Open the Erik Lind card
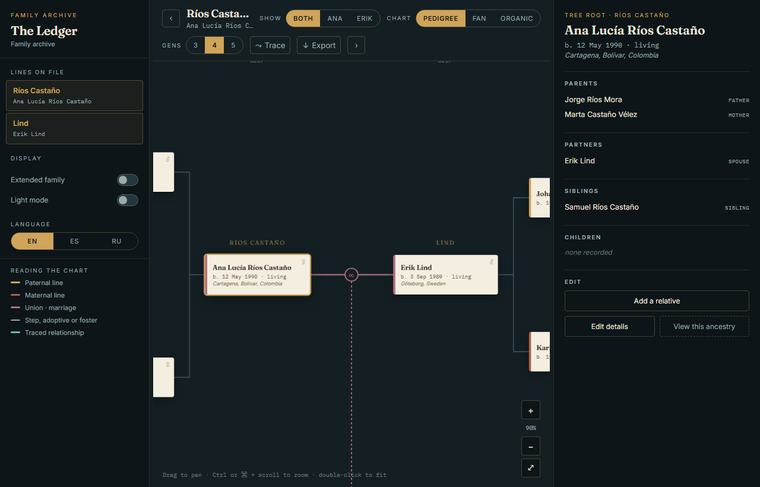The width and height of the screenshot is (760, 487). point(445,275)
